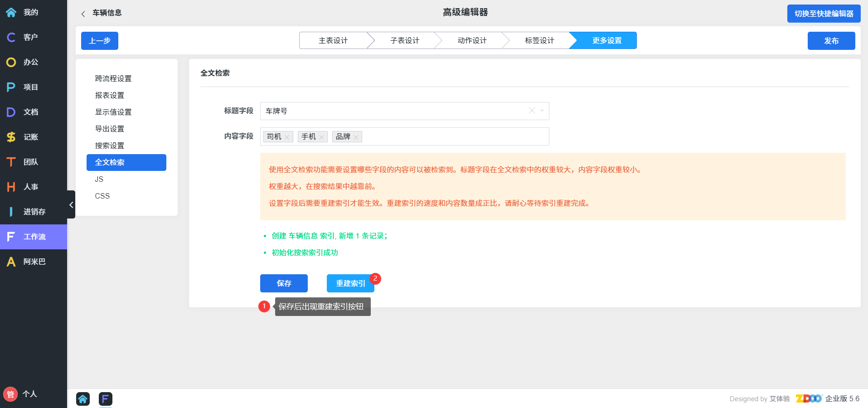Screen dimensions: 868x408
Task: Open the 阿米巴 module icon
Action: point(11,262)
